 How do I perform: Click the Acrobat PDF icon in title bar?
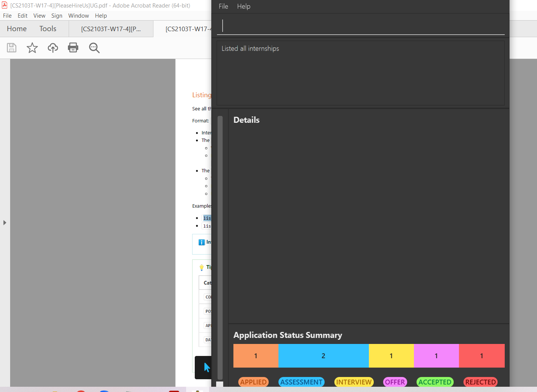5,5
